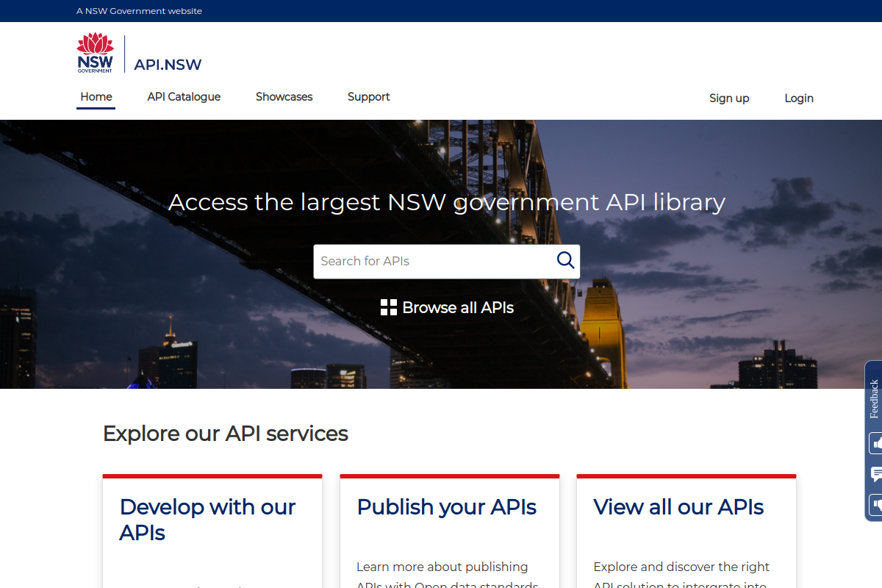Click the comment bubble feedback icon
This screenshot has width=882, height=588.
pyautogui.click(x=876, y=474)
